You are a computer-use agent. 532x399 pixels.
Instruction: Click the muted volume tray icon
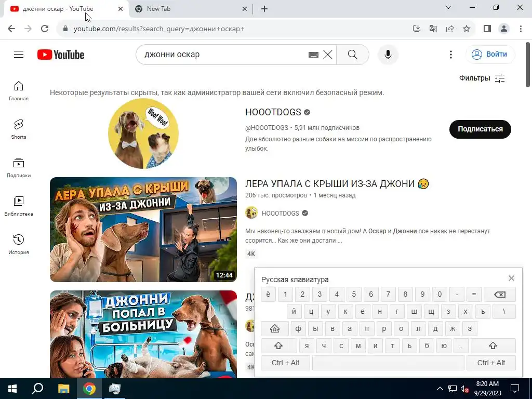point(464,389)
